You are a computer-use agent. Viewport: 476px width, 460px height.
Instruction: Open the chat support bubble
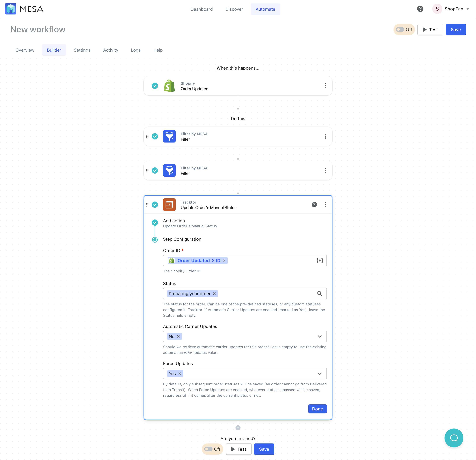click(454, 438)
